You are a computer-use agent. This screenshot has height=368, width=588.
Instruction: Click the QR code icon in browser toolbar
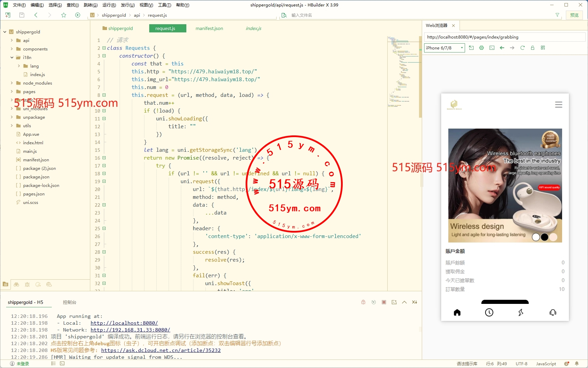543,48
